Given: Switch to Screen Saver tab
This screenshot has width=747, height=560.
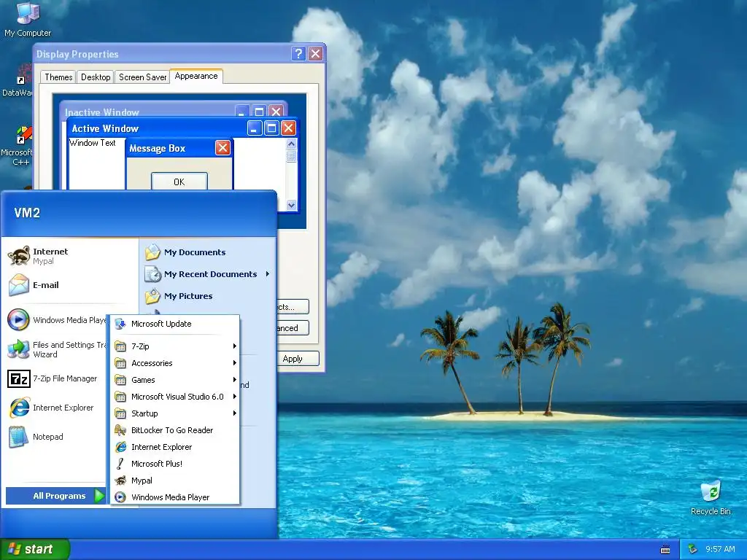Looking at the screenshot, I should [142, 77].
